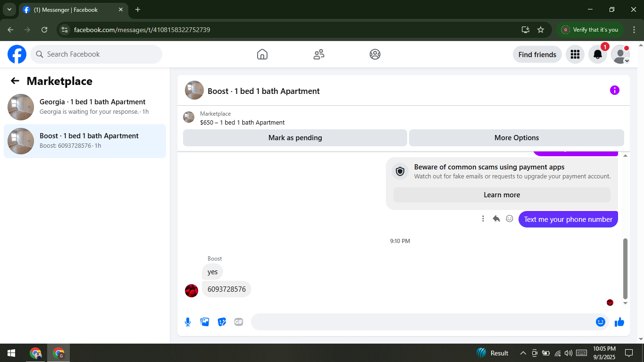Open Chrome tab search dropdown
This screenshot has width=644, height=362.
click(x=9, y=9)
